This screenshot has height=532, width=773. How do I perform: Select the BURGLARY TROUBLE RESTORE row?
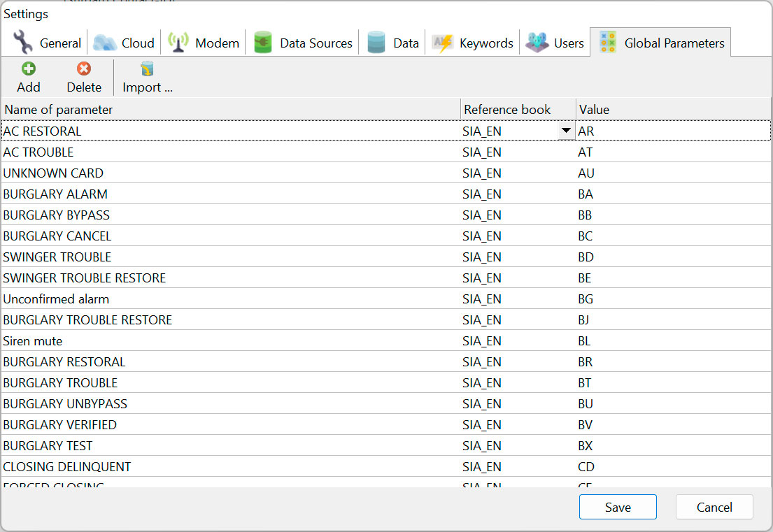tap(386, 319)
